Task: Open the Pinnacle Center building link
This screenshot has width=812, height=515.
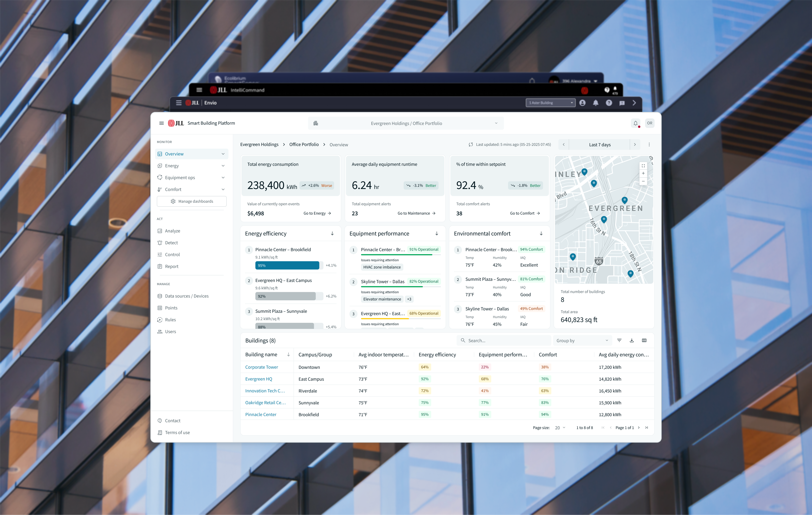Action: (261, 415)
